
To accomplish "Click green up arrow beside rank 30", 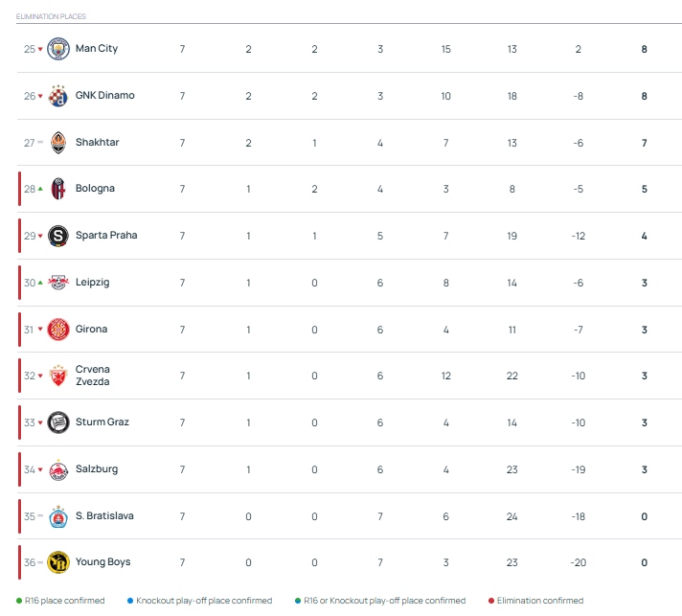I will point(40,283).
